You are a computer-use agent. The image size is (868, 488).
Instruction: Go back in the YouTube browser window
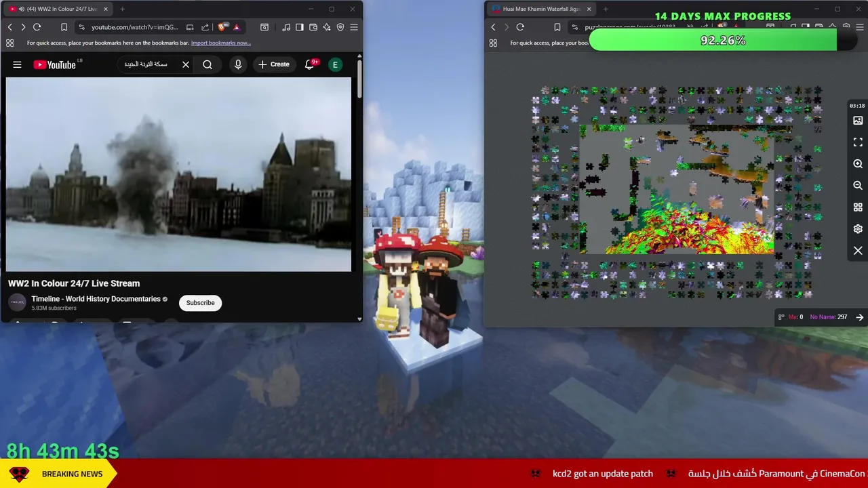tap(10, 27)
